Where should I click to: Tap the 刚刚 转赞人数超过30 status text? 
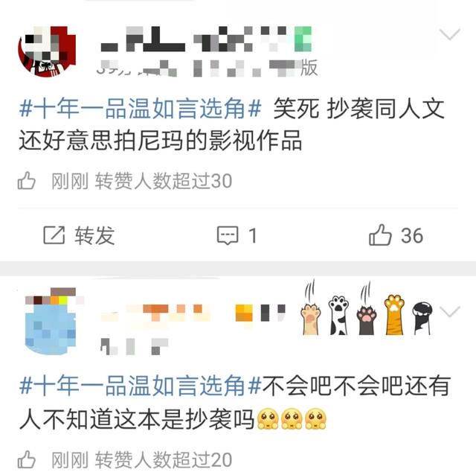(142, 181)
